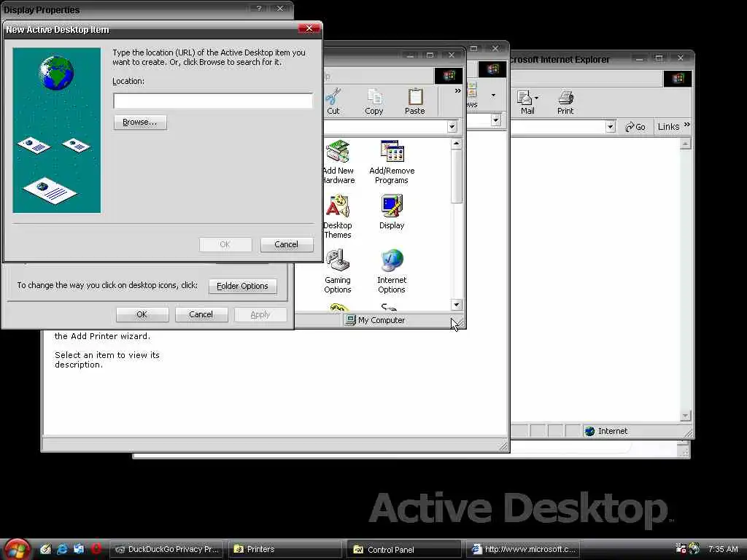The image size is (747, 560).
Task: Click the Control Panel scrollbar up arrow
Action: tap(457, 144)
